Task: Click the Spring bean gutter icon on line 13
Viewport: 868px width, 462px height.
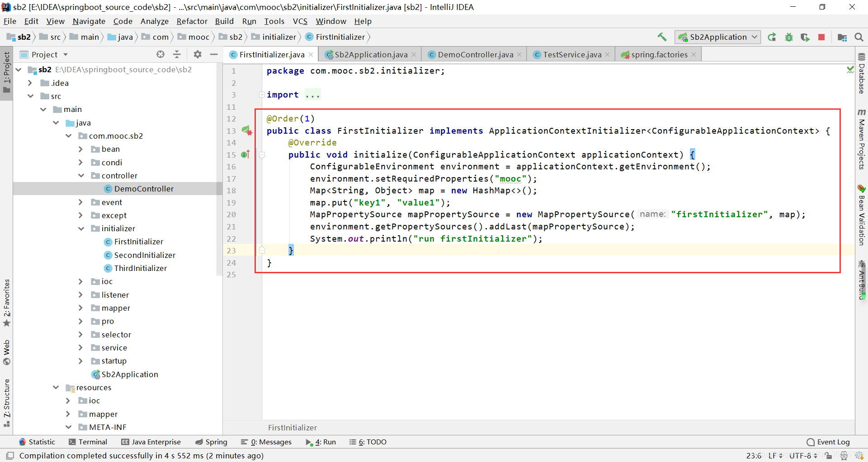Action: click(247, 131)
